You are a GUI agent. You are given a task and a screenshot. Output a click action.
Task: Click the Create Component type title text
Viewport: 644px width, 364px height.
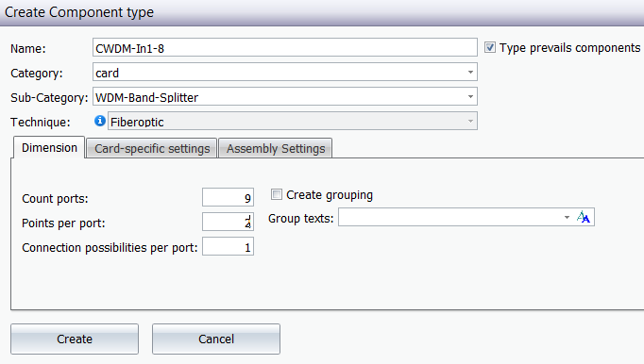click(79, 12)
